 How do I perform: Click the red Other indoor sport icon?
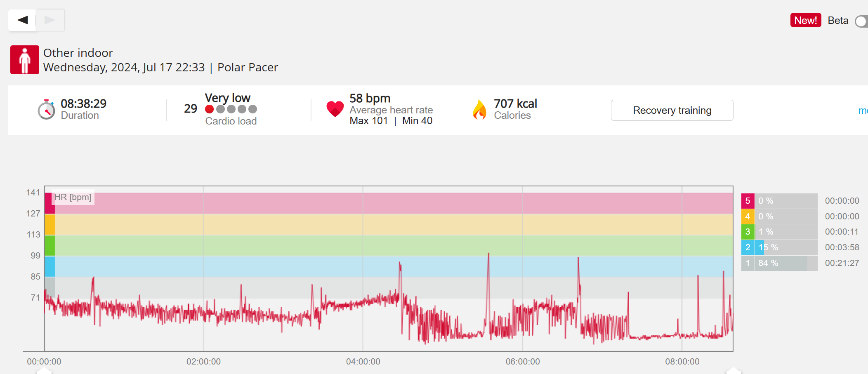(x=25, y=60)
